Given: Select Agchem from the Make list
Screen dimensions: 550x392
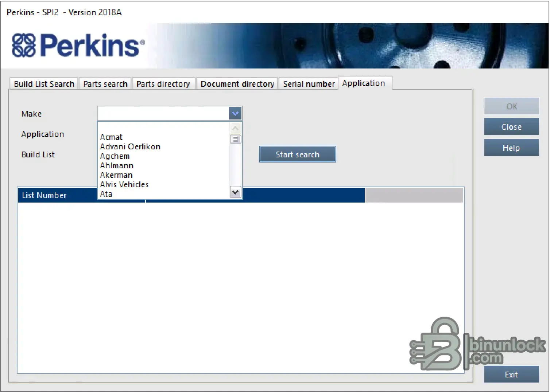Looking at the screenshot, I should (164, 156).
